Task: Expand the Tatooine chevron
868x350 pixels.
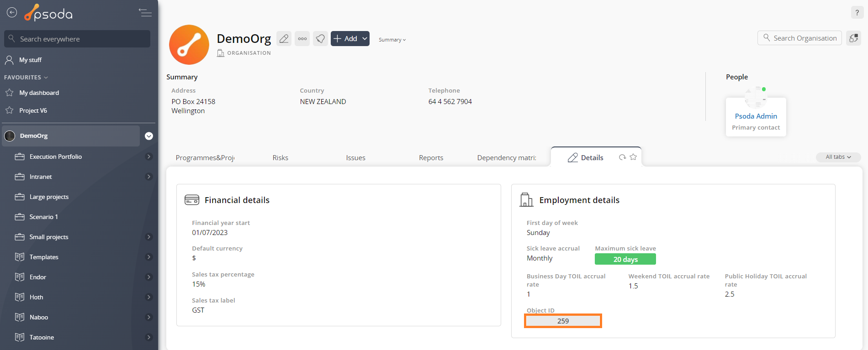Action: tap(149, 337)
